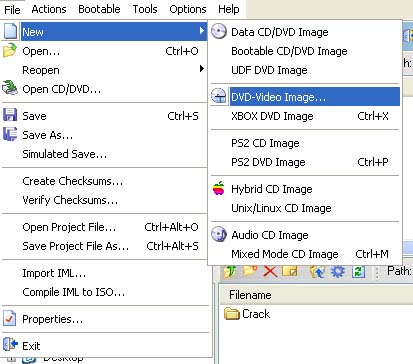The height and width of the screenshot is (364, 413).
Task: Choose Save with the floppy disk icon
Action: pos(104,116)
